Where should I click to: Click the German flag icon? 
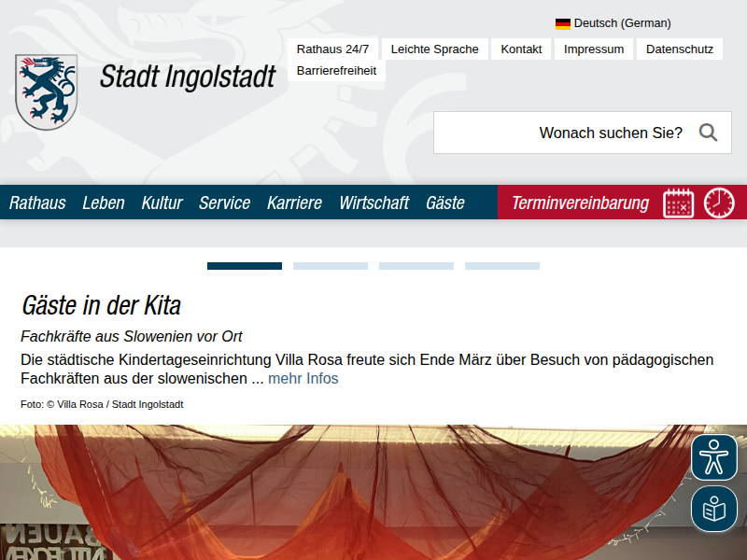pyautogui.click(x=563, y=23)
